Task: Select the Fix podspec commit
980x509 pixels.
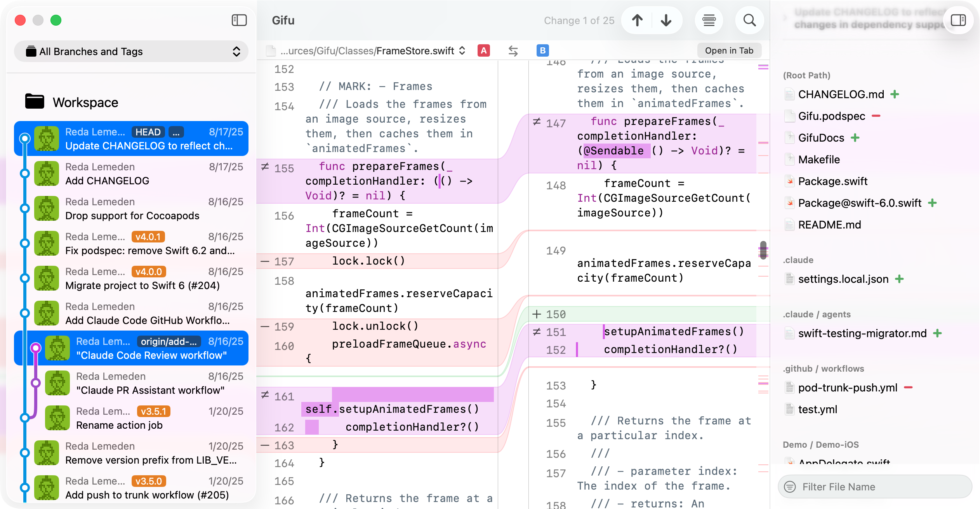Action: tap(131, 243)
